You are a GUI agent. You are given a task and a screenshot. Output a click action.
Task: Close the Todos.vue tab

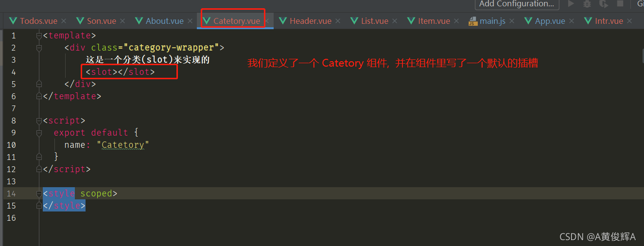coord(64,21)
